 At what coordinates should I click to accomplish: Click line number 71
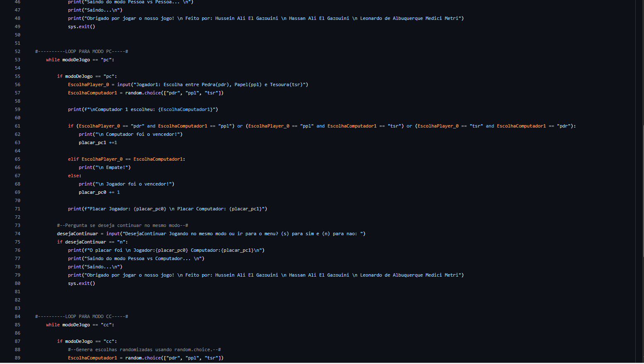coord(17,209)
